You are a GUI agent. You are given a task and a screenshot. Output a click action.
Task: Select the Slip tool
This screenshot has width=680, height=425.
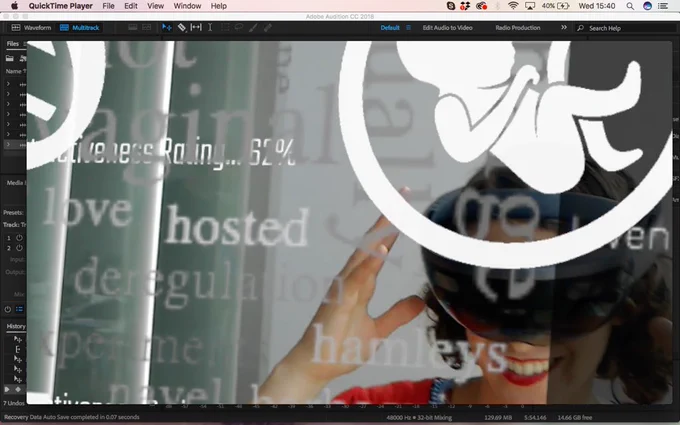tap(196, 27)
